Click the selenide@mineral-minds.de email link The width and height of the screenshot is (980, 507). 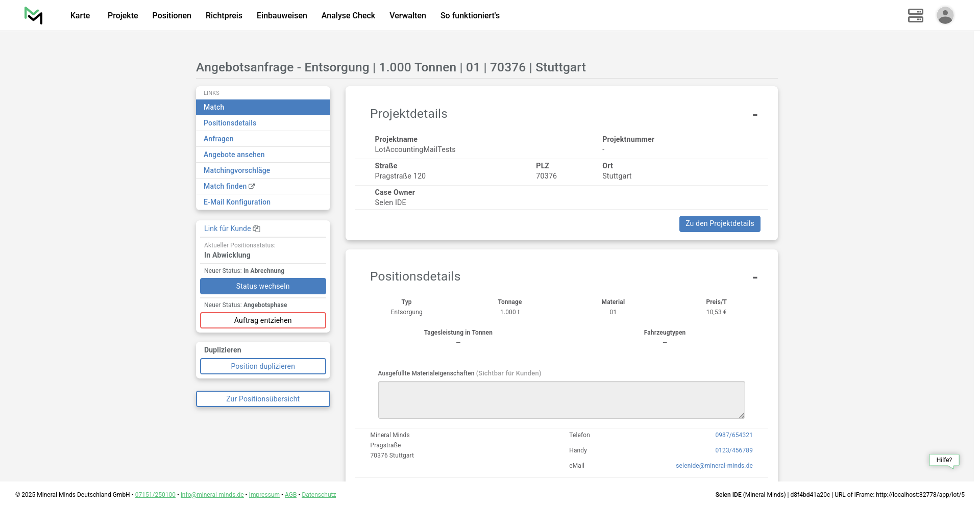(x=714, y=466)
